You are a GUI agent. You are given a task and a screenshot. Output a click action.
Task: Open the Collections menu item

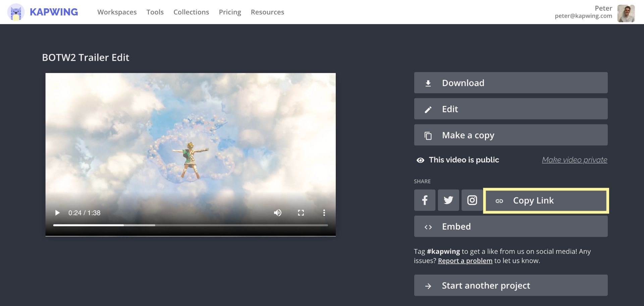click(x=191, y=12)
